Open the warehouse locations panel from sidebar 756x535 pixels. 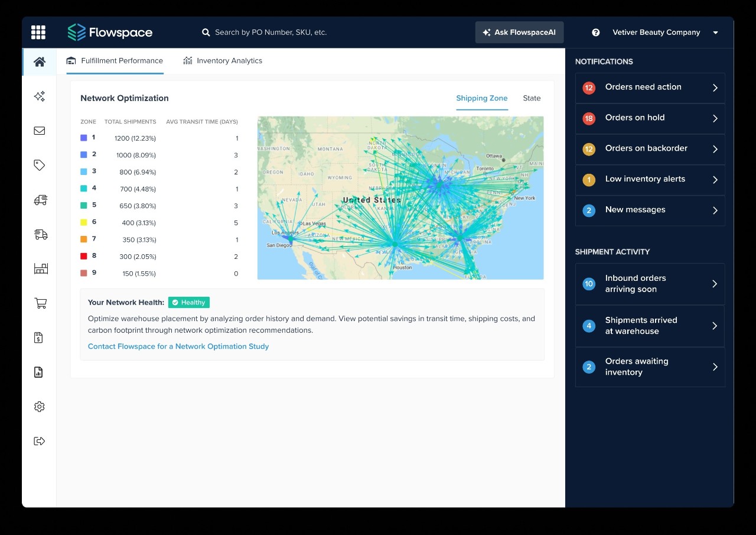pos(39,268)
